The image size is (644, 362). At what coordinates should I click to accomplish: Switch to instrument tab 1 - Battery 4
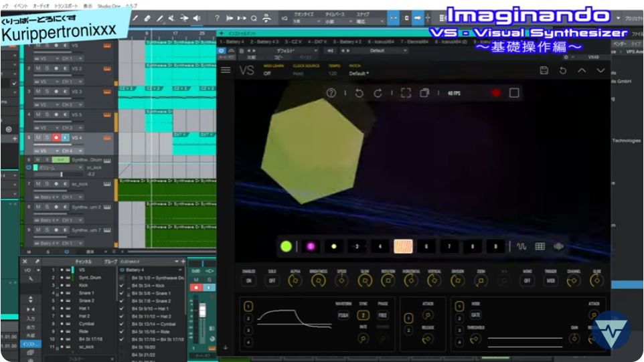(x=232, y=42)
